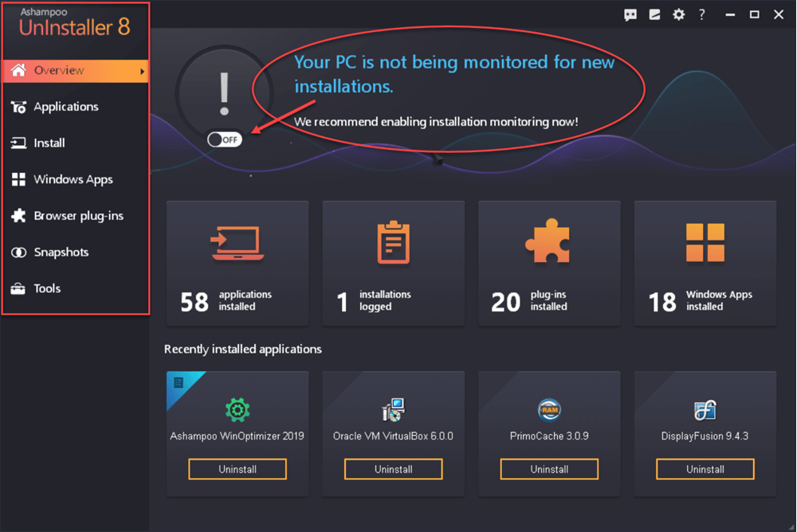The height and width of the screenshot is (532, 797).
Task: Open help via the question mark icon
Action: pyautogui.click(x=702, y=15)
